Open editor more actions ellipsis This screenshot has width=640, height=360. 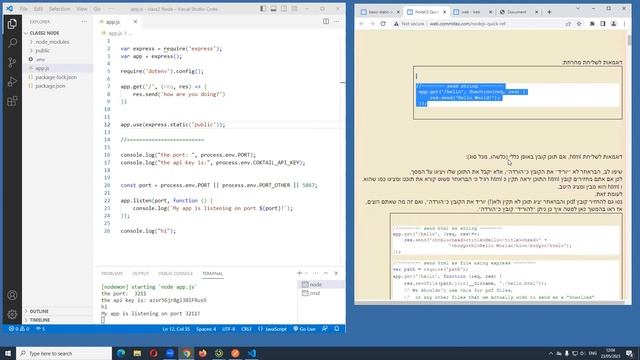(x=336, y=22)
